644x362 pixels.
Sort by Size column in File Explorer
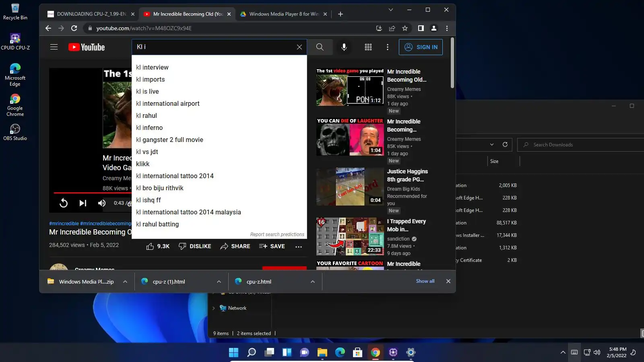coord(494,161)
